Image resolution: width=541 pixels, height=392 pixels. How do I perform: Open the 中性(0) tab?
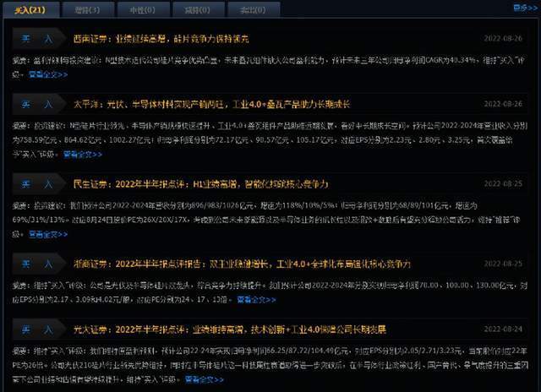pos(143,9)
